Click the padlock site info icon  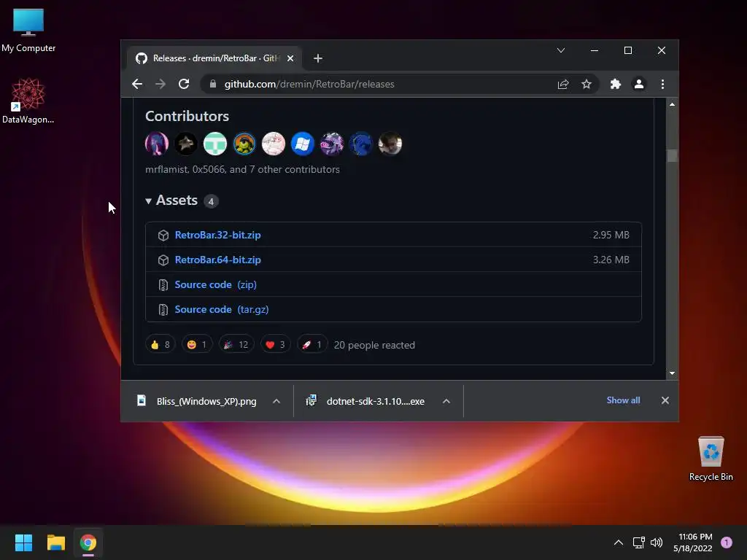click(x=213, y=85)
